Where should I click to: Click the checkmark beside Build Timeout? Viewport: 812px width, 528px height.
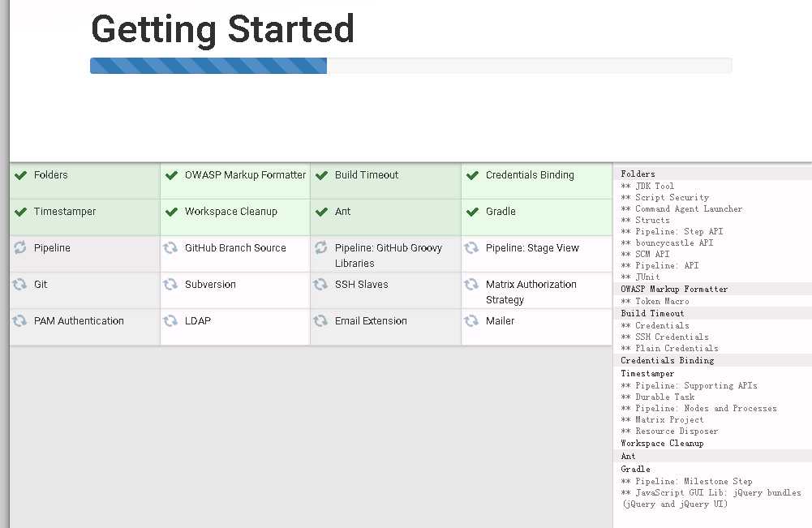tap(321, 175)
